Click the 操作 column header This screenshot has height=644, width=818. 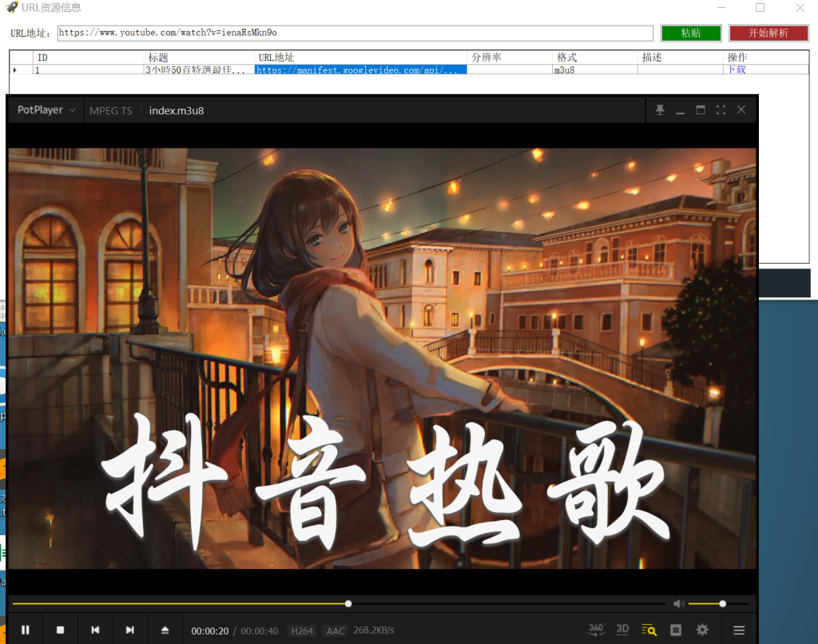click(766, 58)
